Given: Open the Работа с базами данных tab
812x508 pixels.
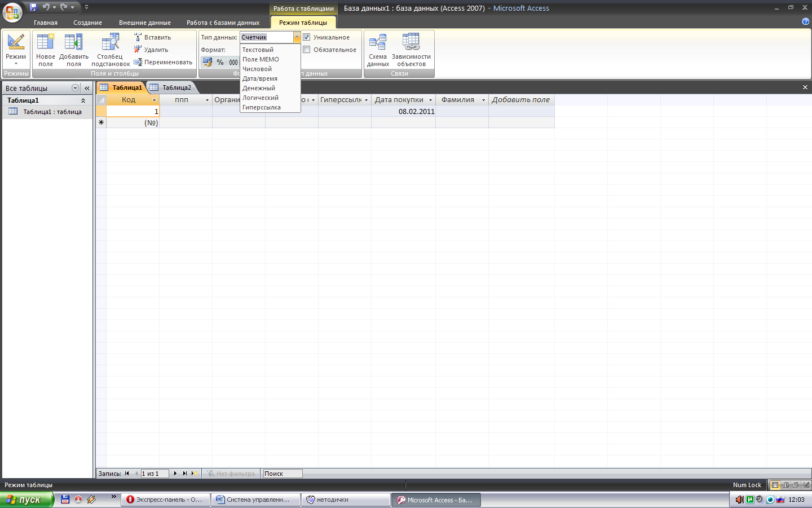Looking at the screenshot, I should [223, 23].
